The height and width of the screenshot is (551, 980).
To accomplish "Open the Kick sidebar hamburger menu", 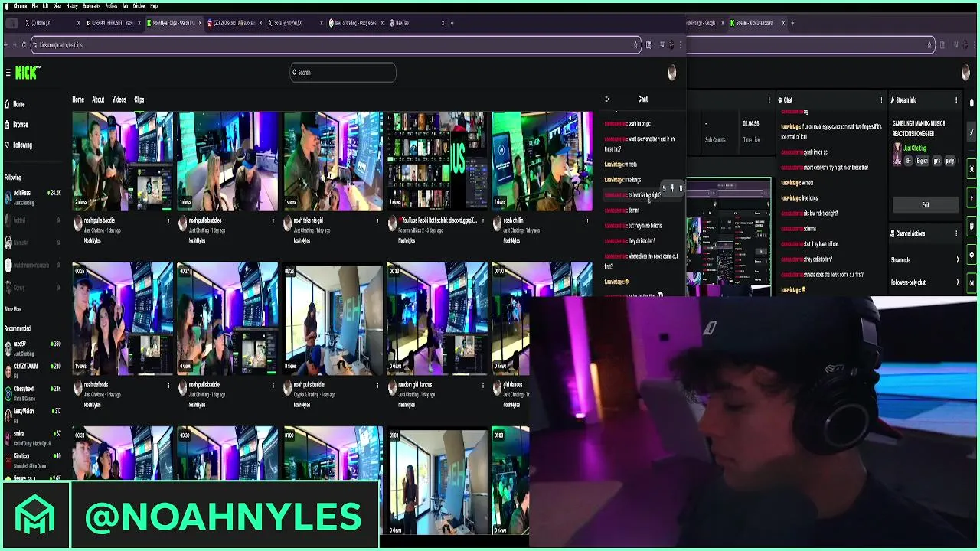I will [x=8, y=73].
